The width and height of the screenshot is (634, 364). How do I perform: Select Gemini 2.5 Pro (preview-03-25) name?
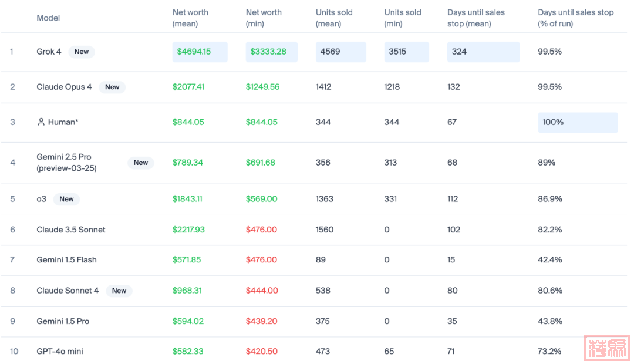(67, 162)
